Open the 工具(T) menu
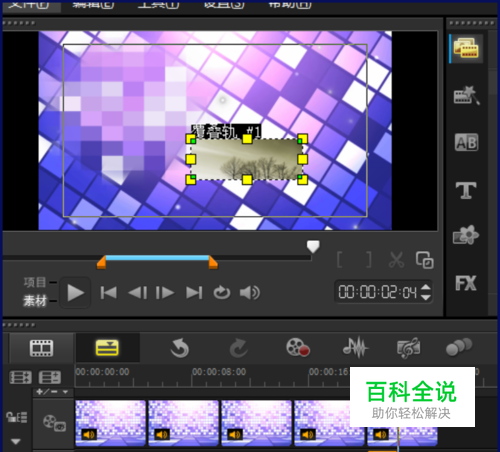Image resolution: width=500 pixels, height=452 pixels. pyautogui.click(x=159, y=5)
